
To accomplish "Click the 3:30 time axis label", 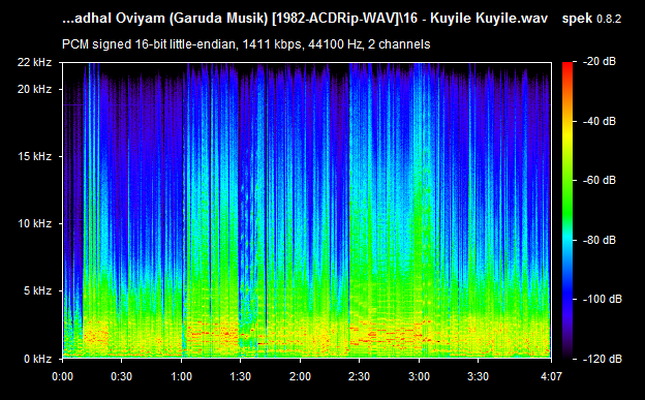I will point(478,376).
